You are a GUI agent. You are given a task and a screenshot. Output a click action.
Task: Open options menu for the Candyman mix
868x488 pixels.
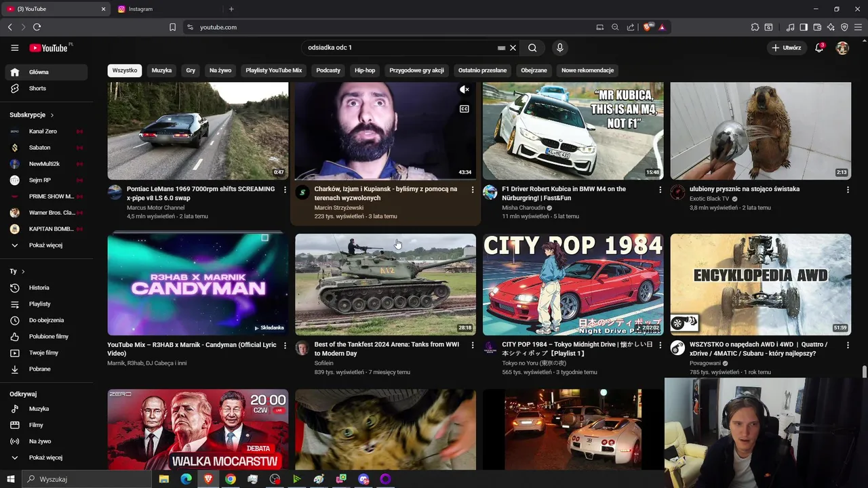click(285, 346)
